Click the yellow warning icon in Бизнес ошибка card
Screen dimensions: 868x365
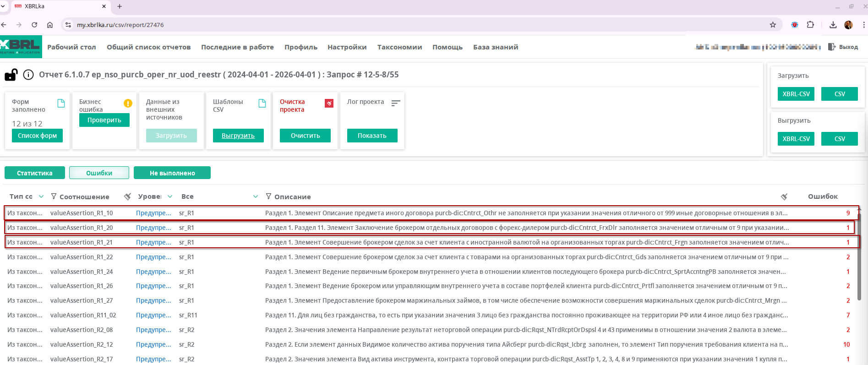coord(128,104)
